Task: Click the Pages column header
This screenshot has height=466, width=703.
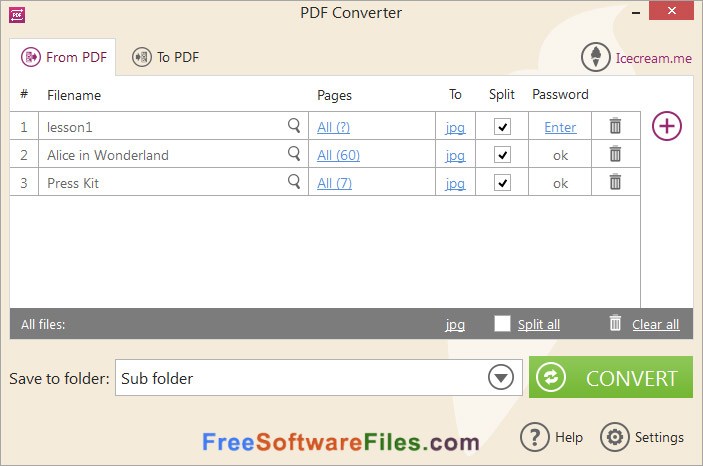Action: (x=334, y=95)
